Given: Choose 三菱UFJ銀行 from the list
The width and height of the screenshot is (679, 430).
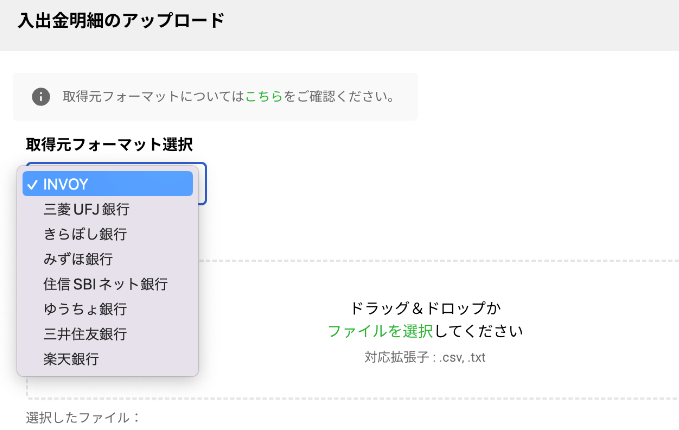Looking at the screenshot, I should [x=107, y=209].
